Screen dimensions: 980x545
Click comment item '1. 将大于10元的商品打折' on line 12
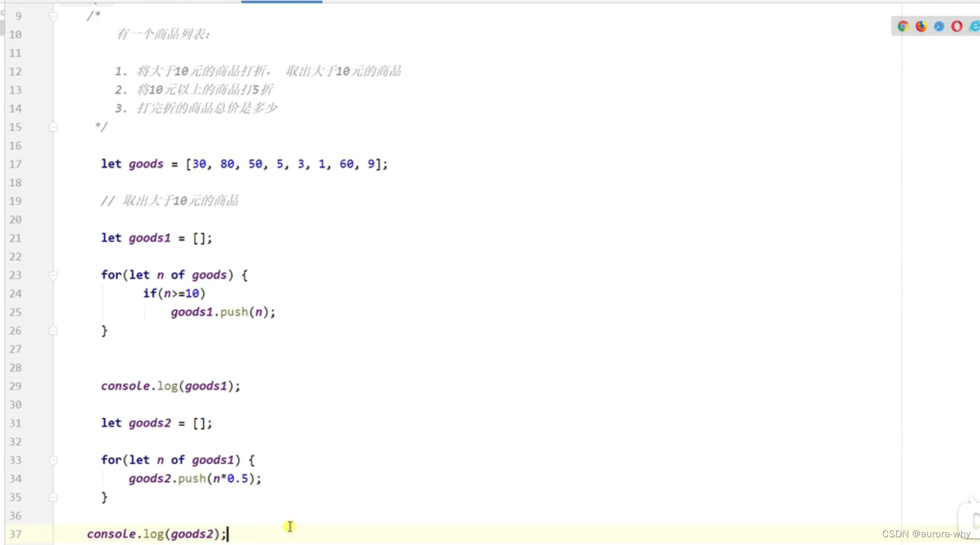(192, 71)
